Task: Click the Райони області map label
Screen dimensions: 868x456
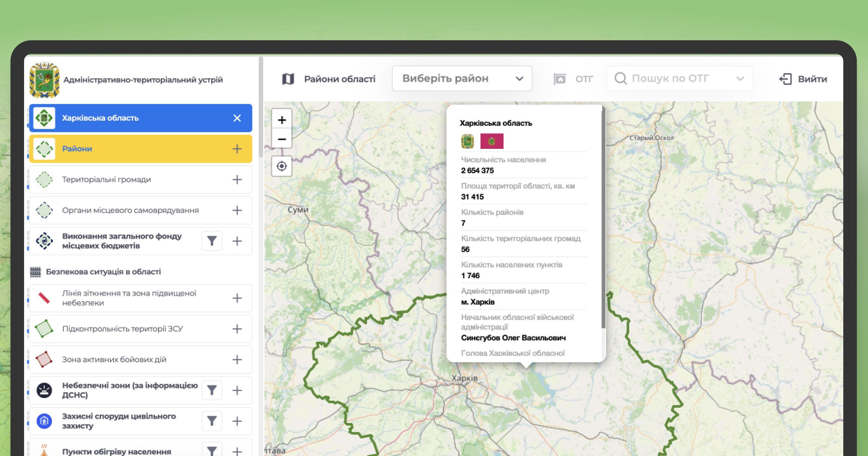Action: point(339,79)
